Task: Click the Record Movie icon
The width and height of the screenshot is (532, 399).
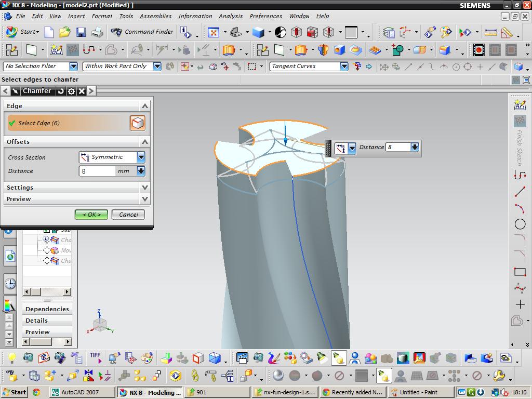Action: point(479,50)
